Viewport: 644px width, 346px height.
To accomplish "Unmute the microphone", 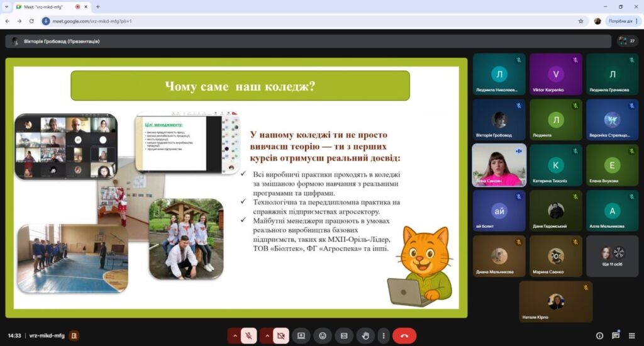I will pos(248,336).
